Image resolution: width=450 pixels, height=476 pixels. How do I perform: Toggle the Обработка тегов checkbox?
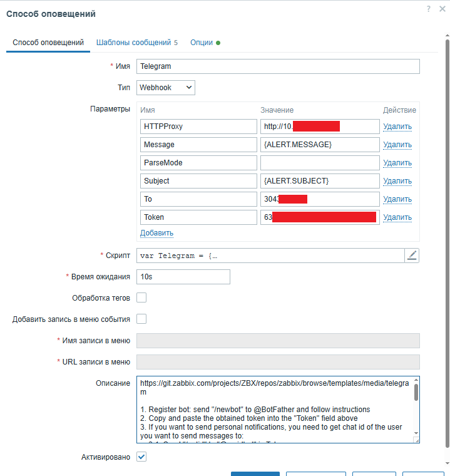click(x=141, y=297)
